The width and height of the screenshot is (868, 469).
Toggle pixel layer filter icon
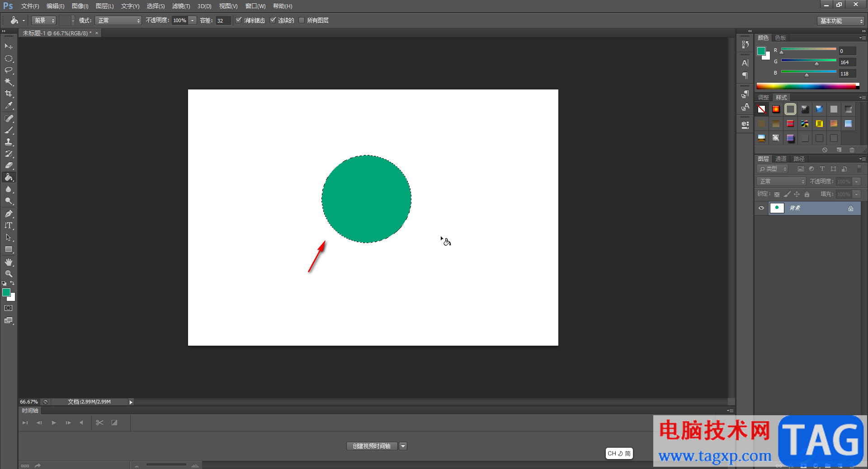click(x=801, y=169)
